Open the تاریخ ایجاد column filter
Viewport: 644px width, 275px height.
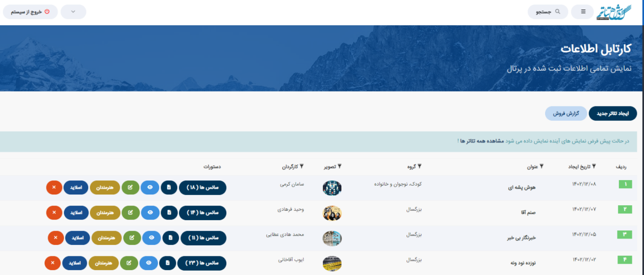pyautogui.click(x=594, y=167)
